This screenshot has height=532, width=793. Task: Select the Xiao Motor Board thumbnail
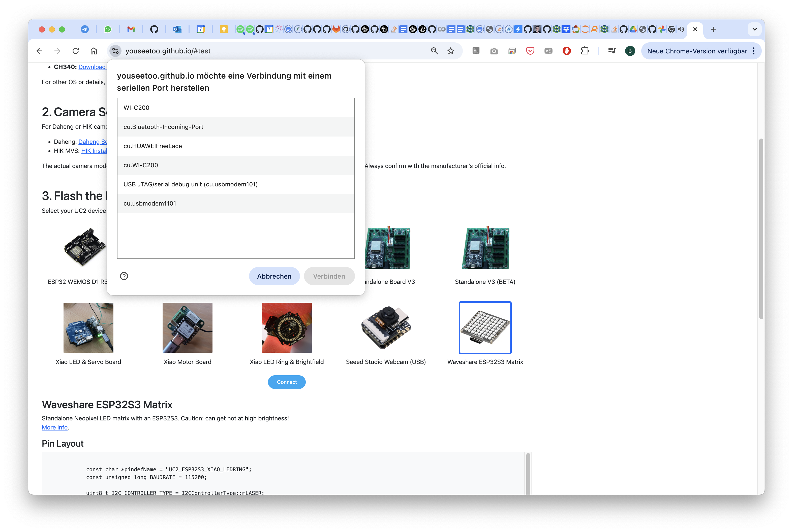point(187,327)
